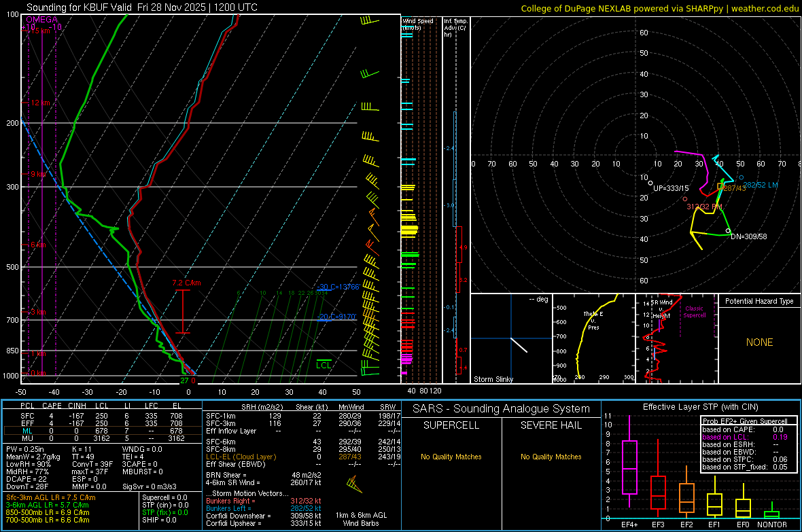Click the Sfc-3km AGL LR = 7.5 C/km line

click(51, 497)
